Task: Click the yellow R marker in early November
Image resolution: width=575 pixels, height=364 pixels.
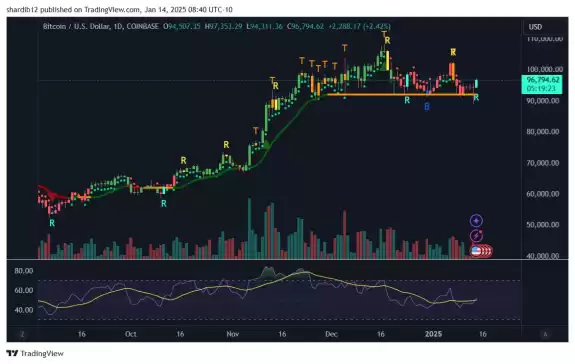Action: (226, 145)
